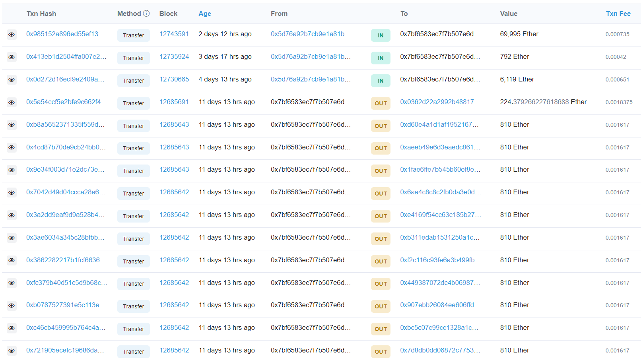641x364 pixels.
Task: Open quick view for transaction 0xb8a5652371335f559d
Action: pos(12,125)
